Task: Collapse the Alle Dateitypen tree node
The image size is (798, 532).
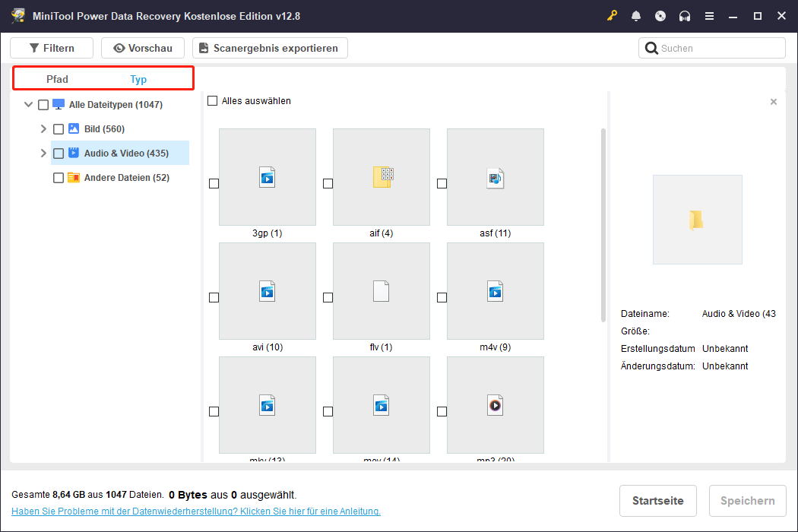Action: click(x=28, y=105)
